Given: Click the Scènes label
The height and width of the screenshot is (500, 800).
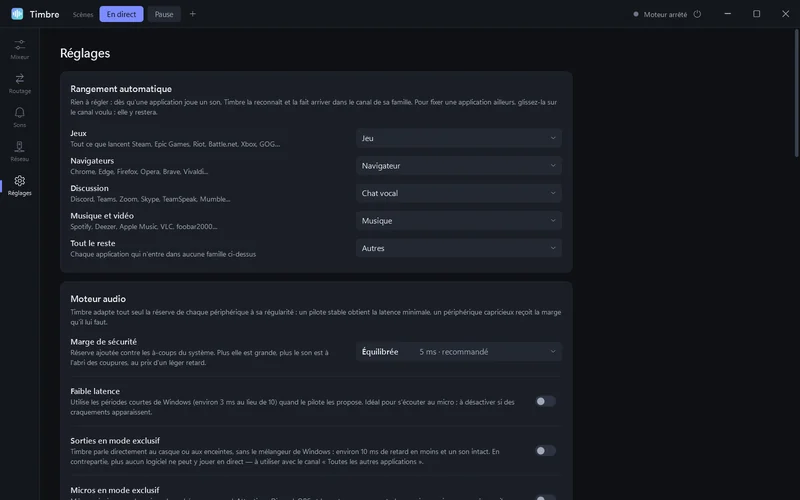Looking at the screenshot, I should click(83, 14).
